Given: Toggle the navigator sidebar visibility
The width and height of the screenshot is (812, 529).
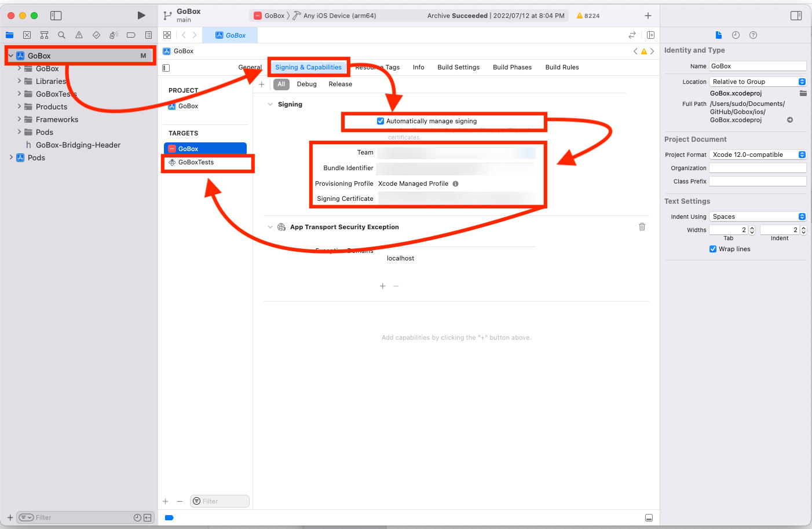Looking at the screenshot, I should 56,16.
